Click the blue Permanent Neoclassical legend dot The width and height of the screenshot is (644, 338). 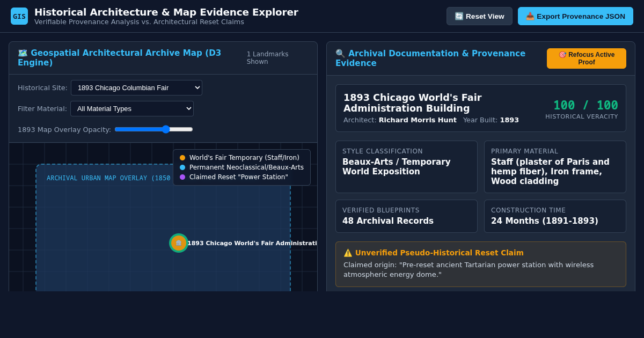coord(182,167)
